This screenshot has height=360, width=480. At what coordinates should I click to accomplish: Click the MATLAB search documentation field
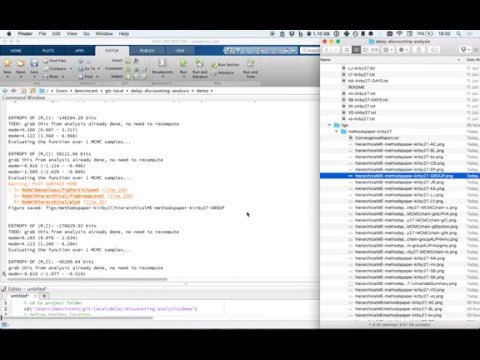pos(310,50)
